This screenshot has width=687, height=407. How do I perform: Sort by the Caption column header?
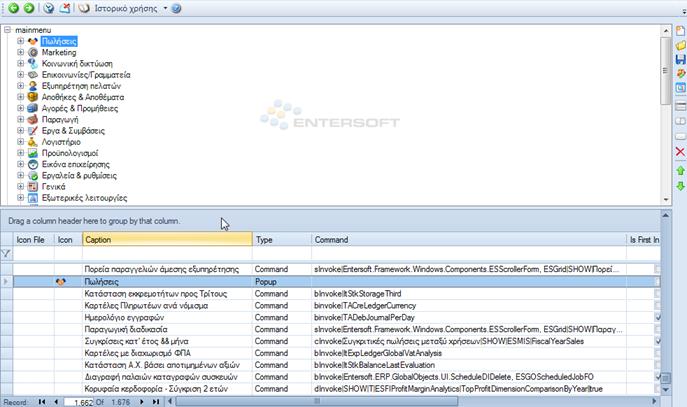coord(167,239)
